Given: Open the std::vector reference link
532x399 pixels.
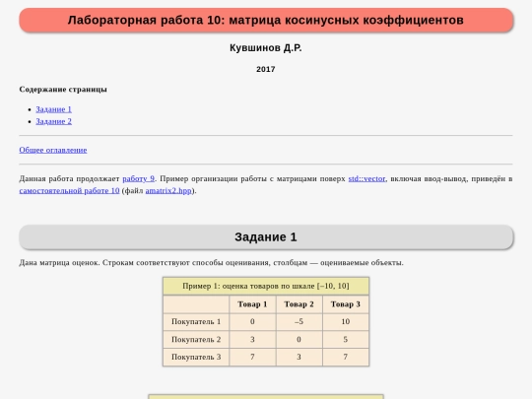Looking at the screenshot, I should tap(366, 178).
